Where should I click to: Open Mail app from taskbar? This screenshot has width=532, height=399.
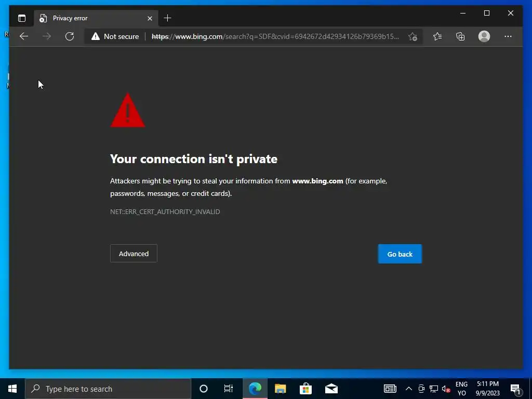tap(331, 389)
